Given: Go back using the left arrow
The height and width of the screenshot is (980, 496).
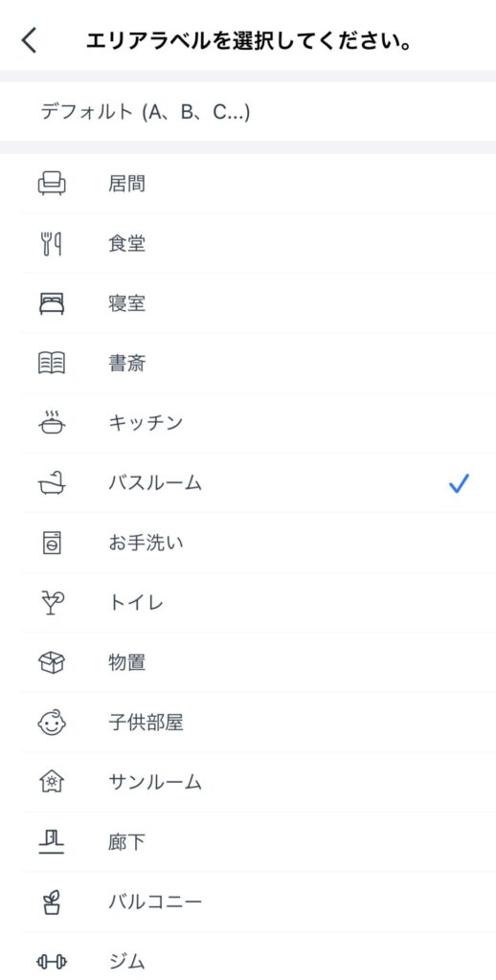Looking at the screenshot, I should (x=29, y=40).
